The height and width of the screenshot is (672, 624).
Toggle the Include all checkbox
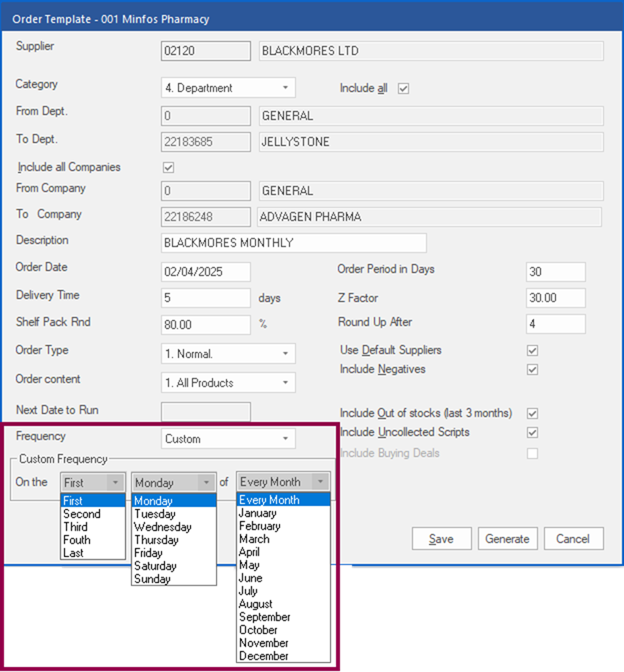(403, 88)
